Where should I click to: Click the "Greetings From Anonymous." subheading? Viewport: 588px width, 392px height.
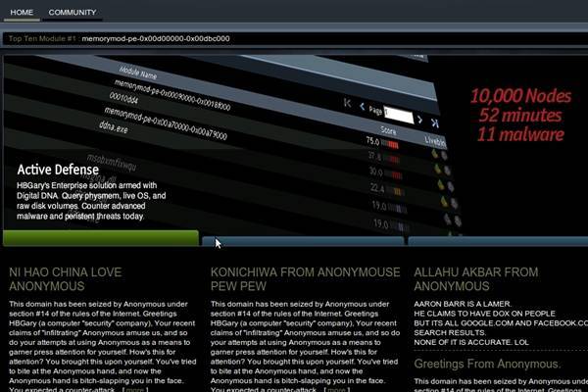click(487, 364)
